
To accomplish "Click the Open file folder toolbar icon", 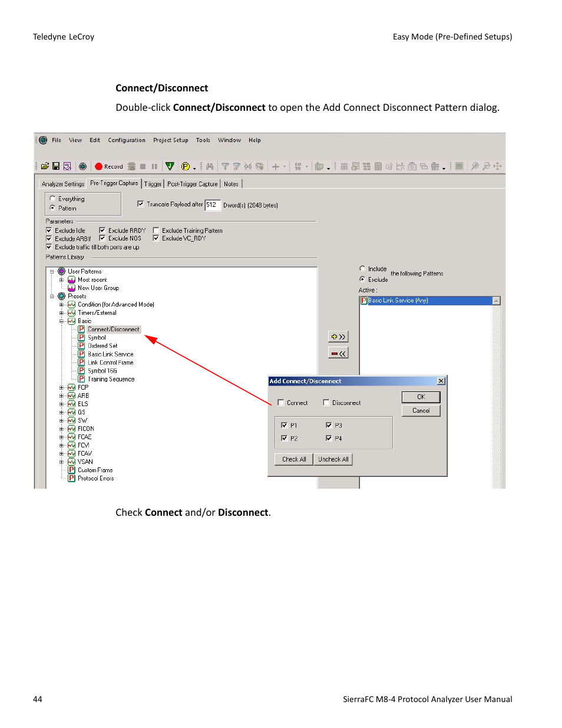I will click(x=45, y=166).
